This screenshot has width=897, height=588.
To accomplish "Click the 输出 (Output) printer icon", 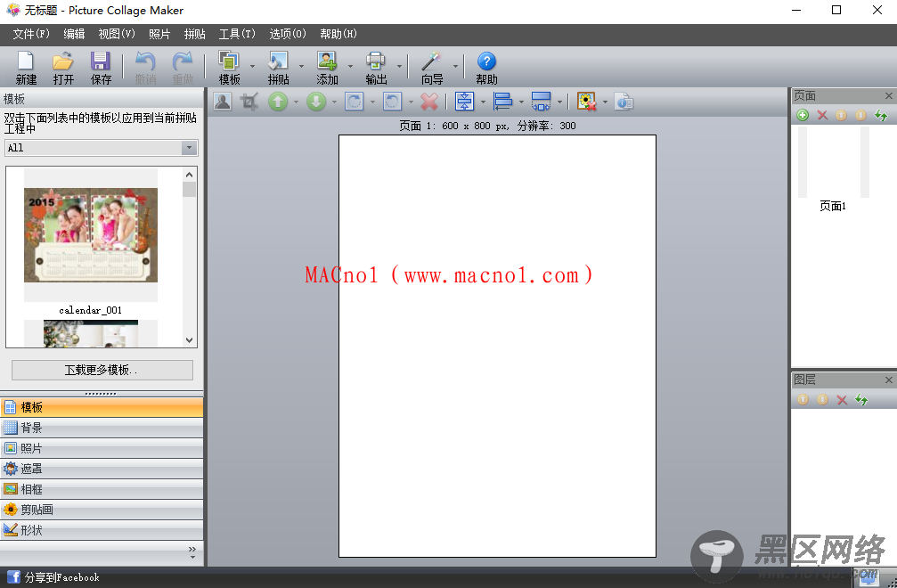I will point(376,61).
